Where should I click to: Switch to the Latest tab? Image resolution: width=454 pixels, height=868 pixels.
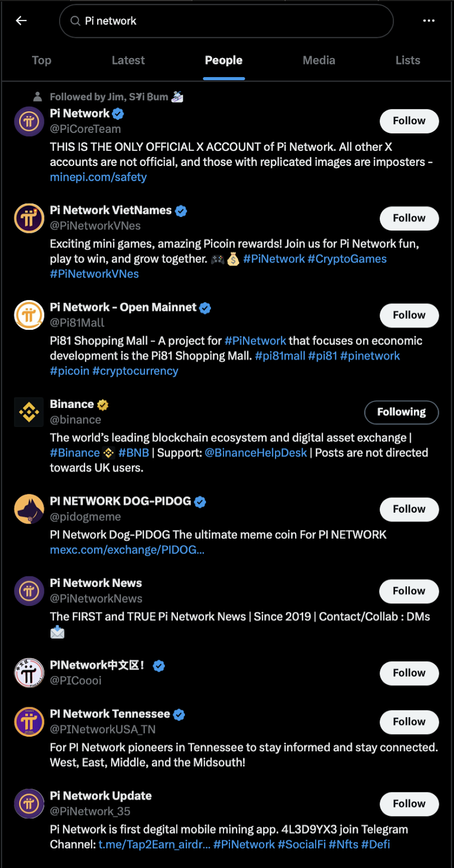(x=128, y=60)
